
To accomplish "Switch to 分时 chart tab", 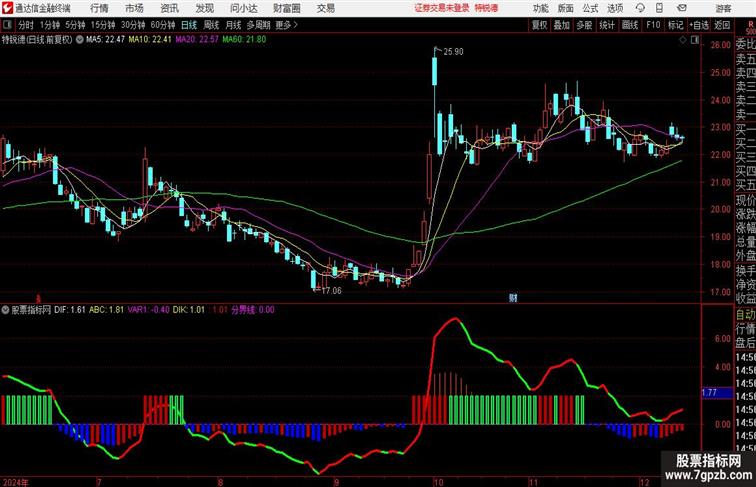I will (26, 25).
